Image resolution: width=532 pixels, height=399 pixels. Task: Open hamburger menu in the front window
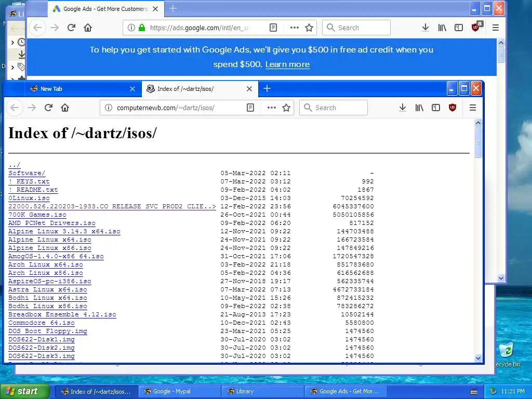(x=473, y=108)
